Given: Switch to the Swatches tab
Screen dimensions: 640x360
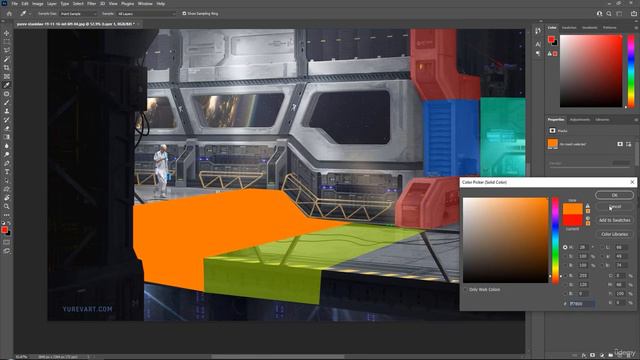Looking at the screenshot, I should tap(569, 28).
